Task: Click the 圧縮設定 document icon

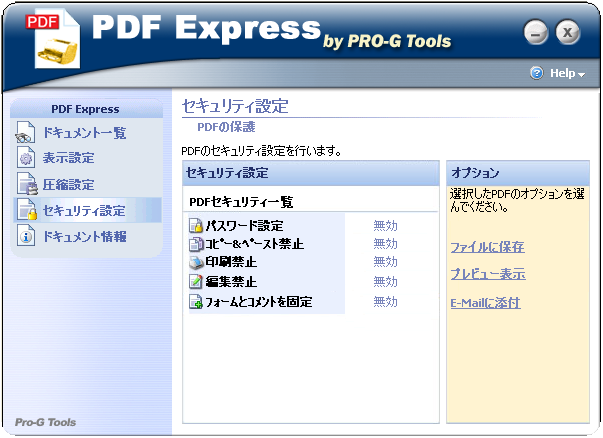Action: point(27,184)
